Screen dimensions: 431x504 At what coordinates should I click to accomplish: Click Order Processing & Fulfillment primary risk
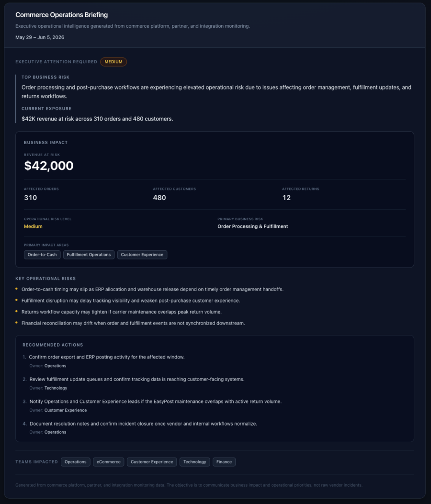tap(253, 226)
